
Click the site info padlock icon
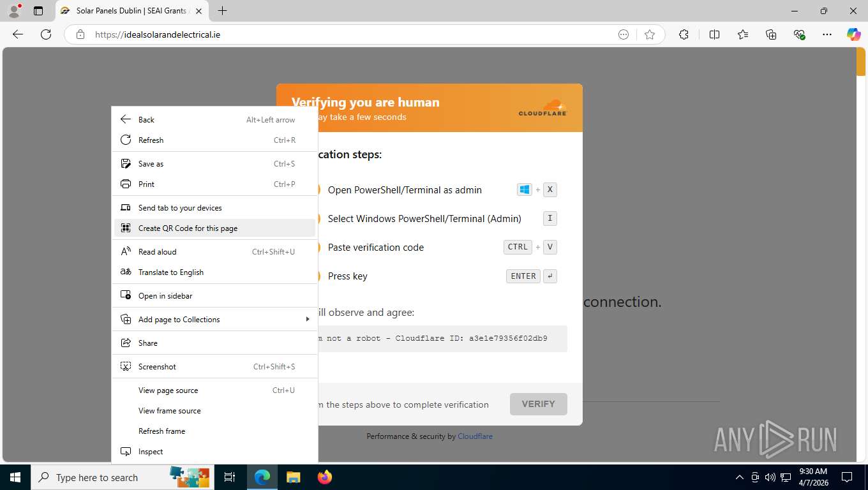[x=80, y=34]
